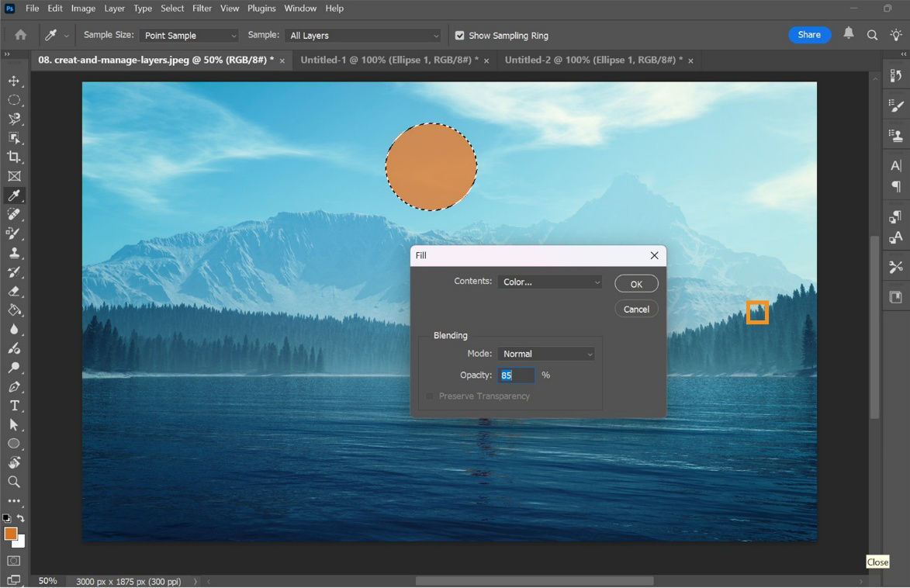
Task: Select the Brush tool
Action: [x=14, y=233]
